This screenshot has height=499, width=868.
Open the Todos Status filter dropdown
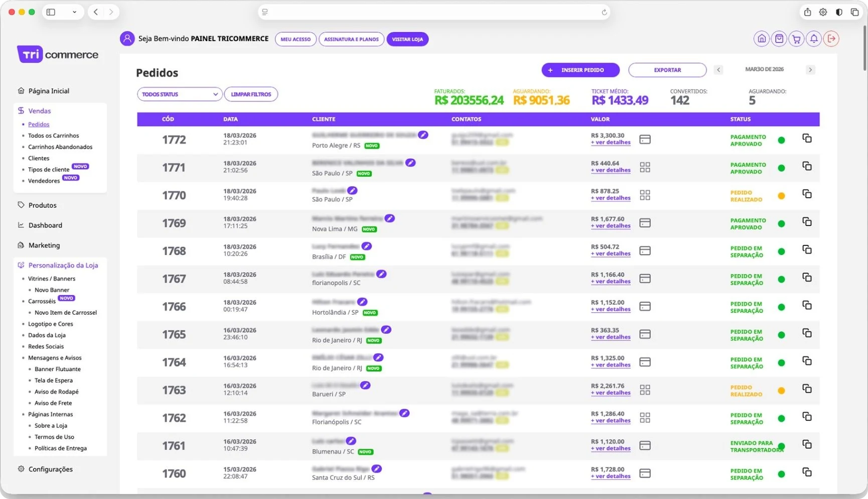click(x=180, y=94)
